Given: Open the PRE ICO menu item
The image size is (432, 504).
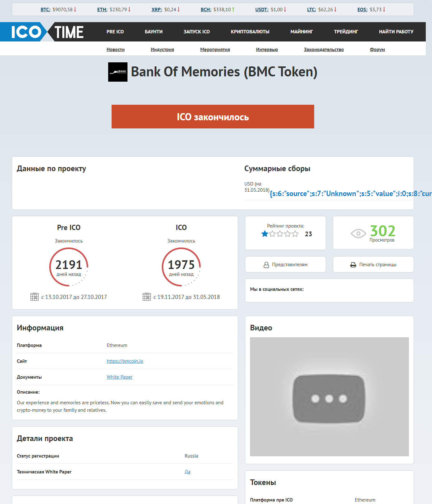Looking at the screenshot, I should (x=115, y=32).
